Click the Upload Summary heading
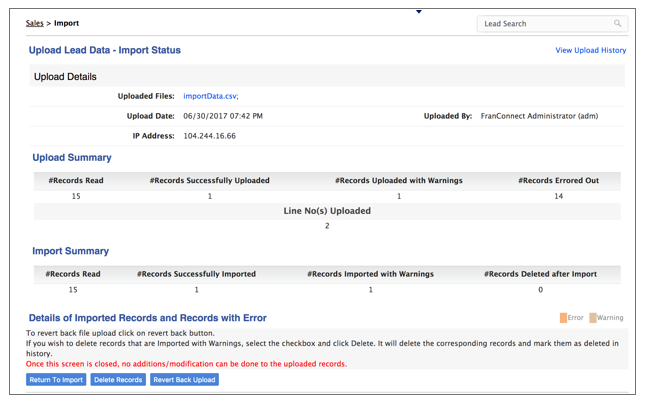This screenshot has height=402, width=646. [x=72, y=158]
